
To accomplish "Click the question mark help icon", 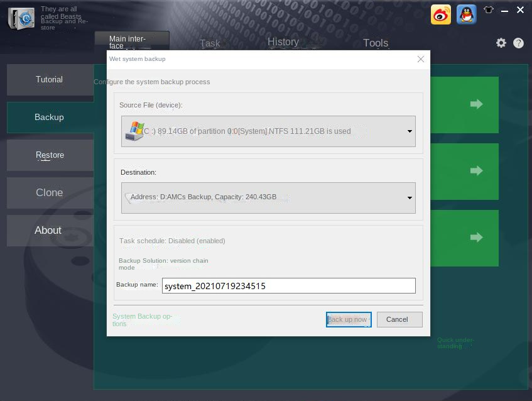I will [x=518, y=43].
